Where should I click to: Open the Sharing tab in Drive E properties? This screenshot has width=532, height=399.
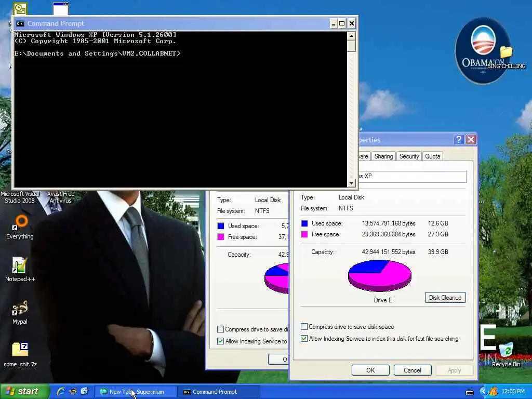pos(383,156)
